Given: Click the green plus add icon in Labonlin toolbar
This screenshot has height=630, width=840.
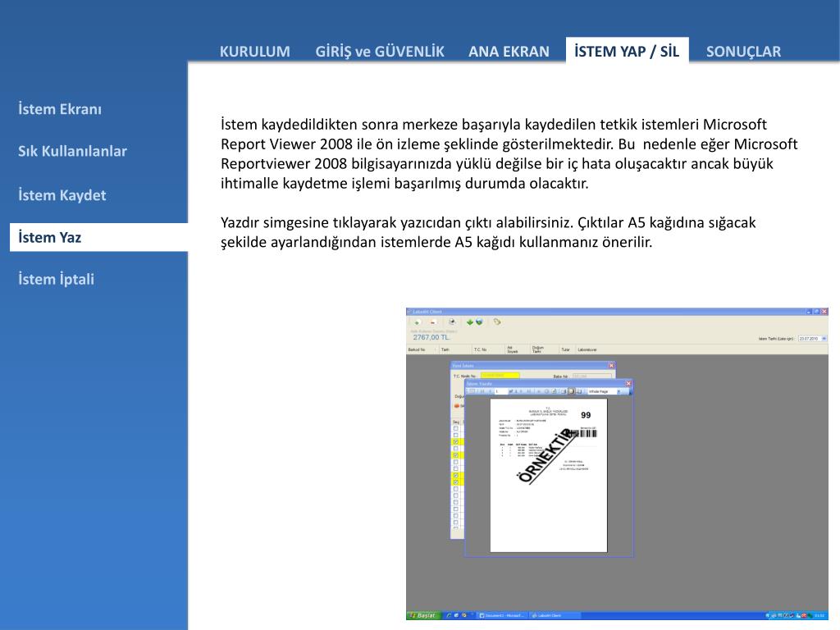Looking at the screenshot, I should click(x=418, y=322).
